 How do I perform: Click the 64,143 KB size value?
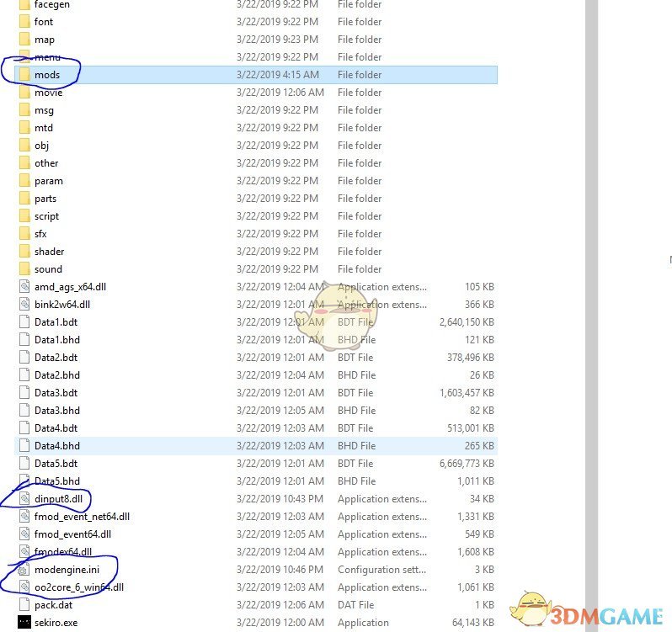473,622
